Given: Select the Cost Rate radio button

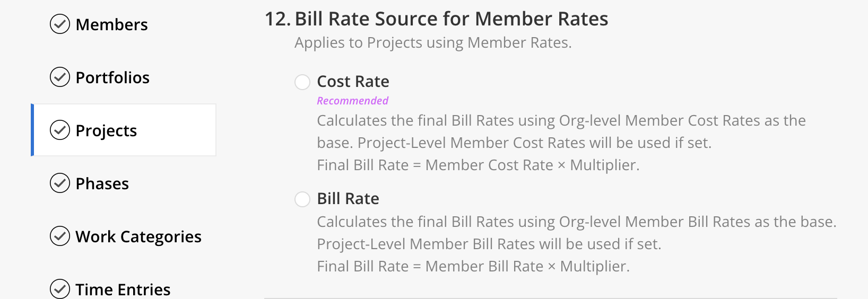Looking at the screenshot, I should (302, 82).
